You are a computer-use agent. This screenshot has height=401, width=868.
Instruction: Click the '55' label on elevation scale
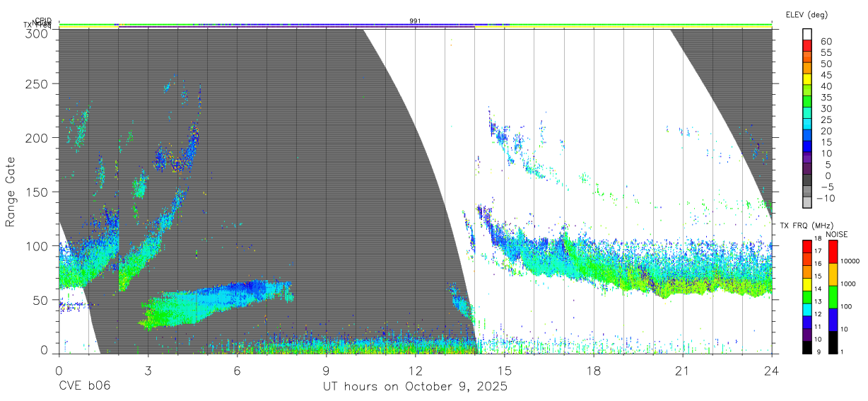coord(826,53)
